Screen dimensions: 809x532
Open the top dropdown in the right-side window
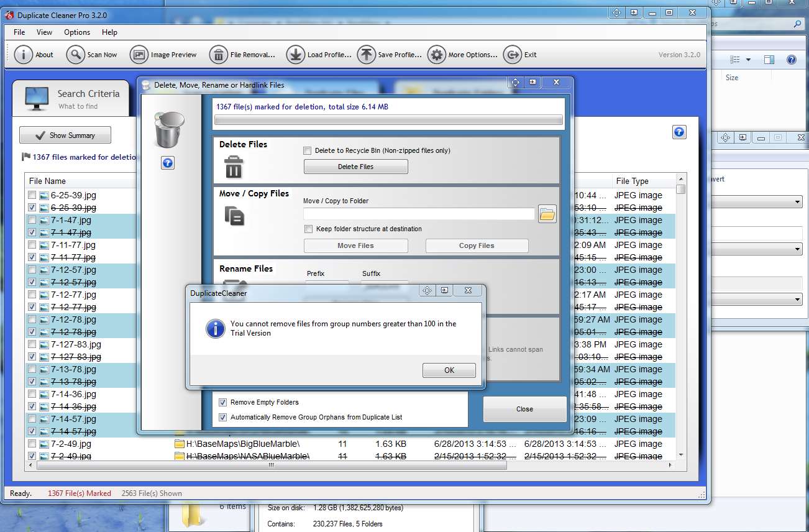coord(797,202)
